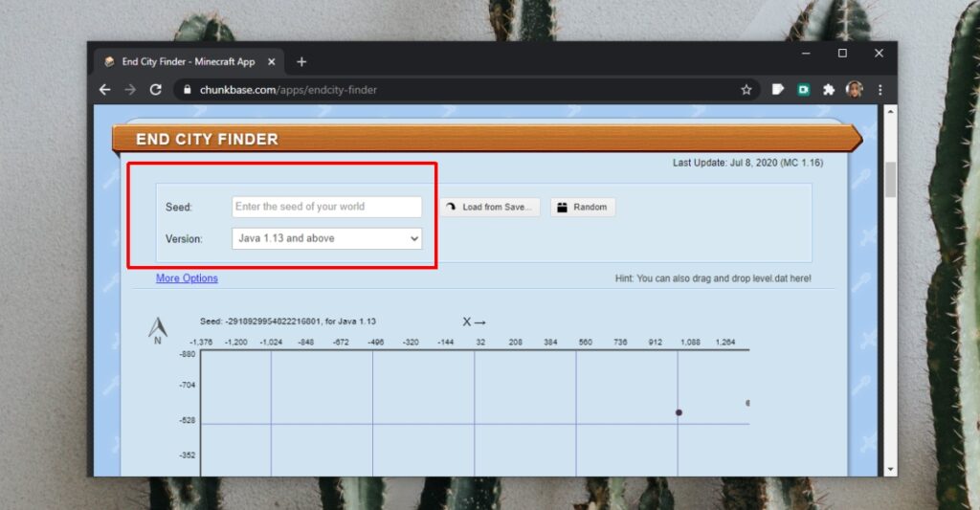The width and height of the screenshot is (980, 510).
Task: Open the Chrome three-dot menu
Action: [880, 90]
